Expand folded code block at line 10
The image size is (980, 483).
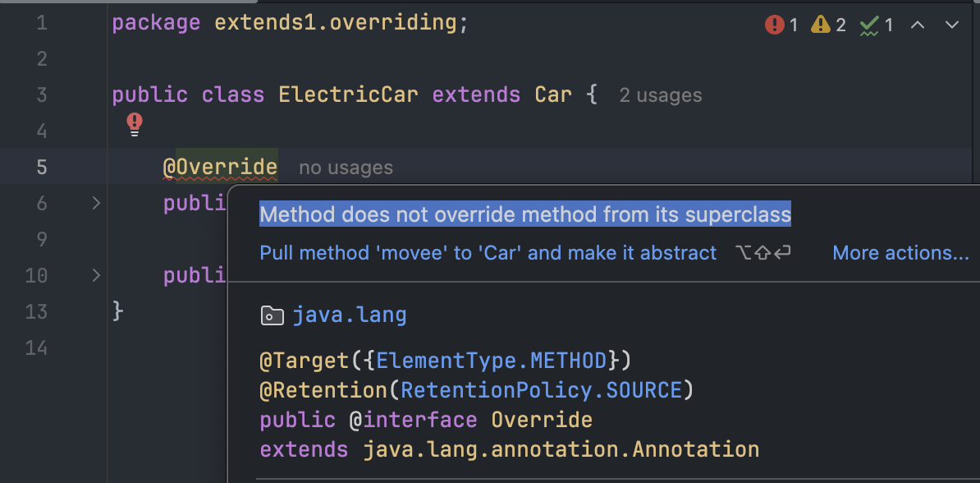point(96,274)
